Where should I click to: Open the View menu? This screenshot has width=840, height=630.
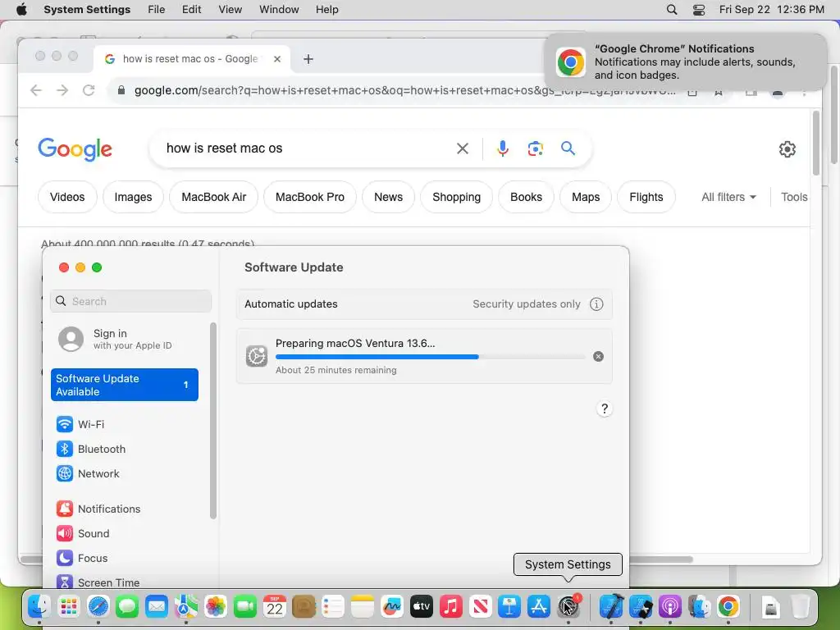pos(230,10)
